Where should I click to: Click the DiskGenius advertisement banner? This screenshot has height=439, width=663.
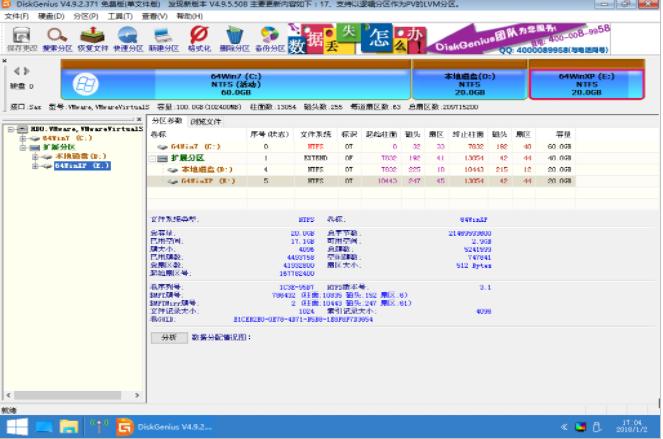(x=449, y=38)
